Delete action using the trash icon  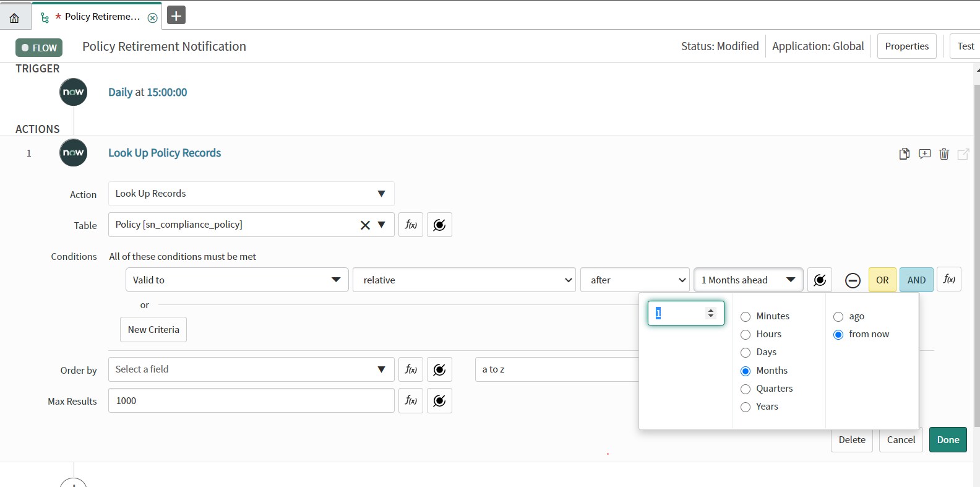944,154
